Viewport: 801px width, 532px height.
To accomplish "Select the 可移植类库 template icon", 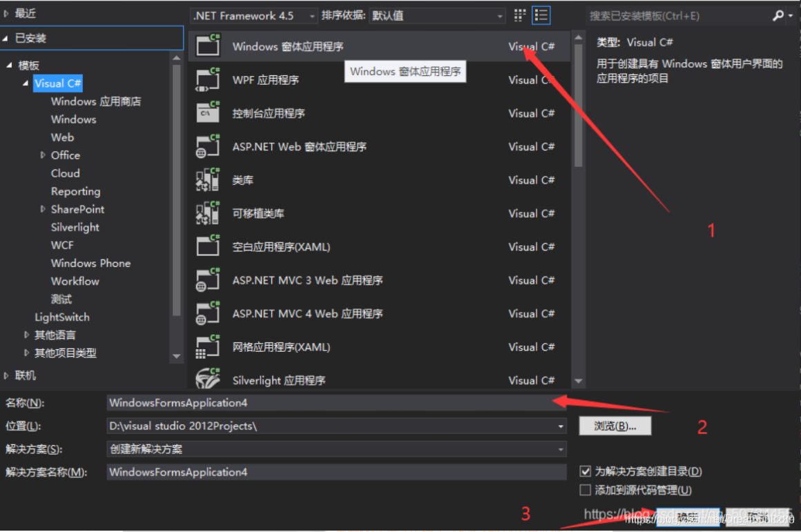I will pyautogui.click(x=208, y=213).
